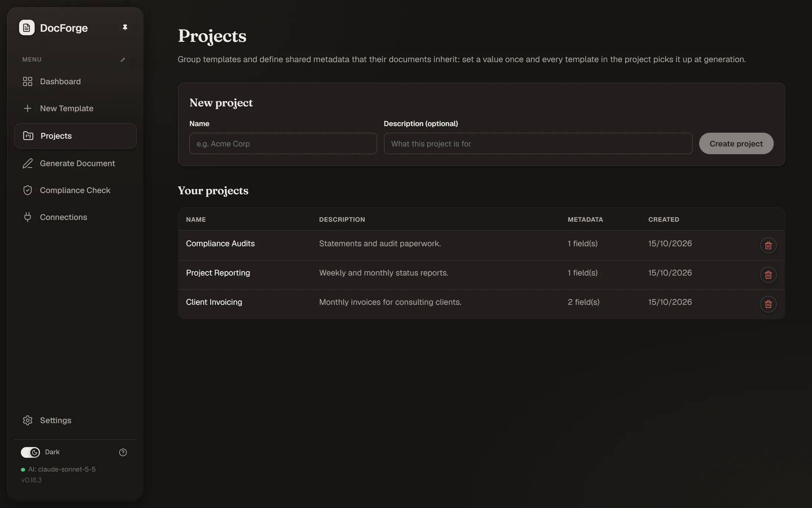Screen dimensions: 812x508
Task: Focus the Description (optional) input field
Action: click(x=538, y=144)
